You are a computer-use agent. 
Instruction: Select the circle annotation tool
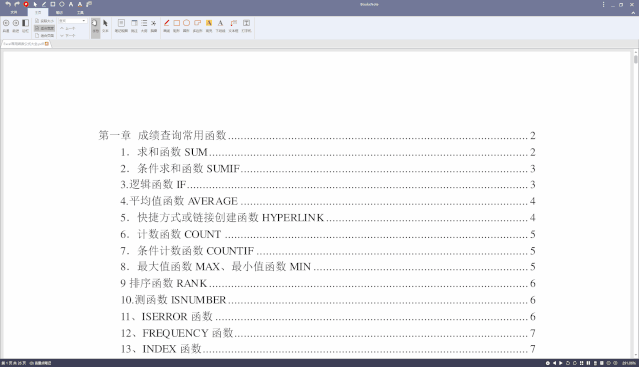tap(186, 26)
